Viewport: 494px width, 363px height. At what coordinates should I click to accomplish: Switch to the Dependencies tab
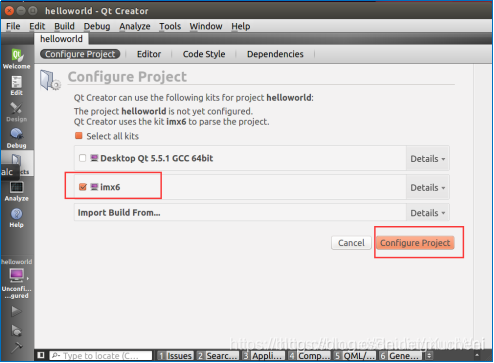(275, 54)
